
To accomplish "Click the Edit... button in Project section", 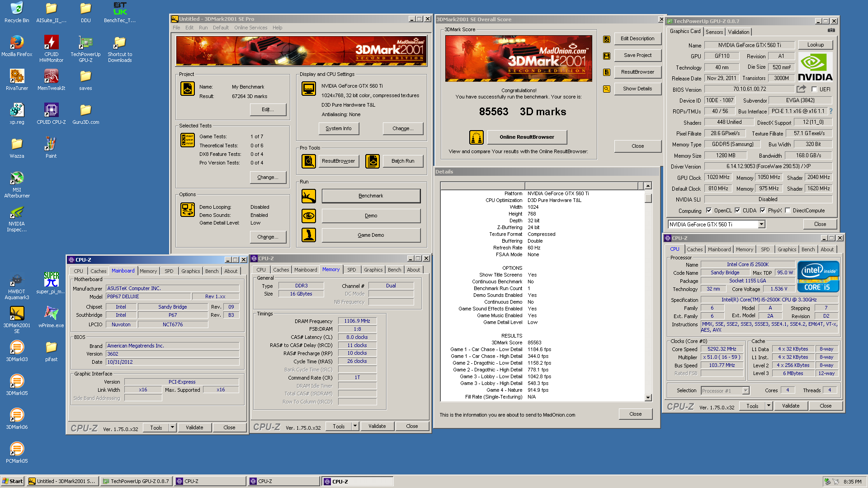I will tap(268, 109).
